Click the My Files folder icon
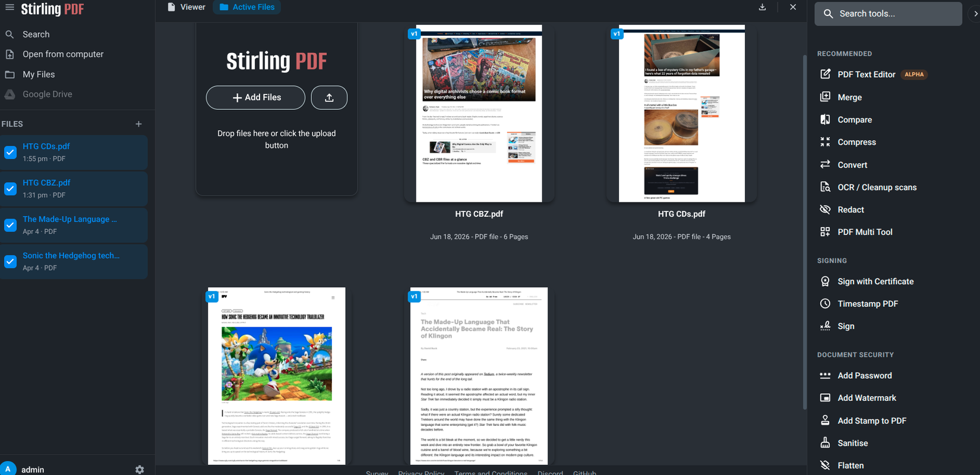Screen dimensions: 980x475 tap(10, 74)
